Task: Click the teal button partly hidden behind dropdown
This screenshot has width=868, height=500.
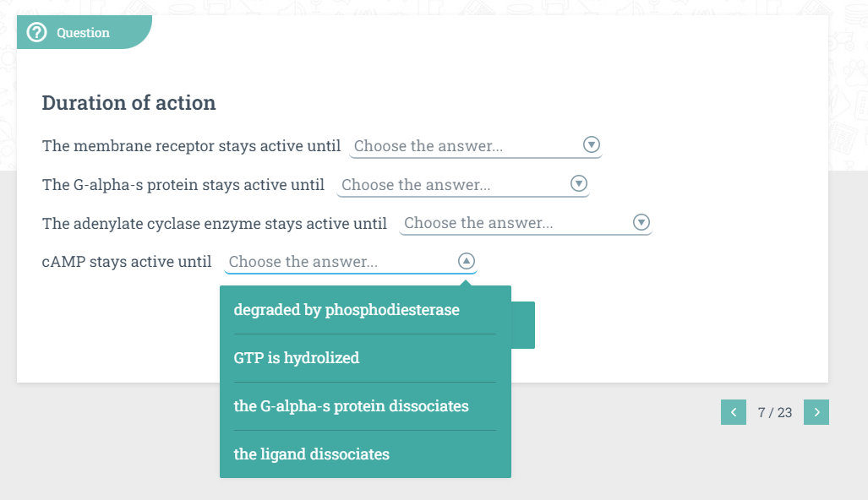Action: (524, 325)
